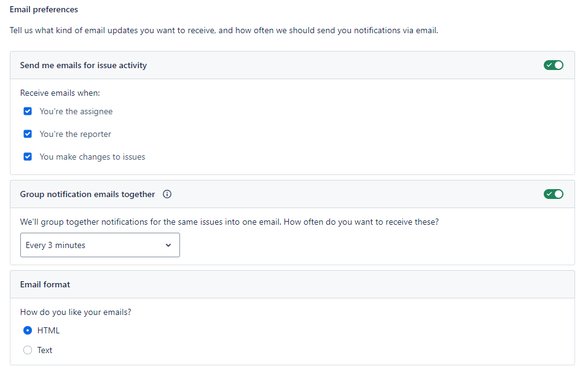Click You make changes to issues label
588x369 pixels.
point(92,157)
